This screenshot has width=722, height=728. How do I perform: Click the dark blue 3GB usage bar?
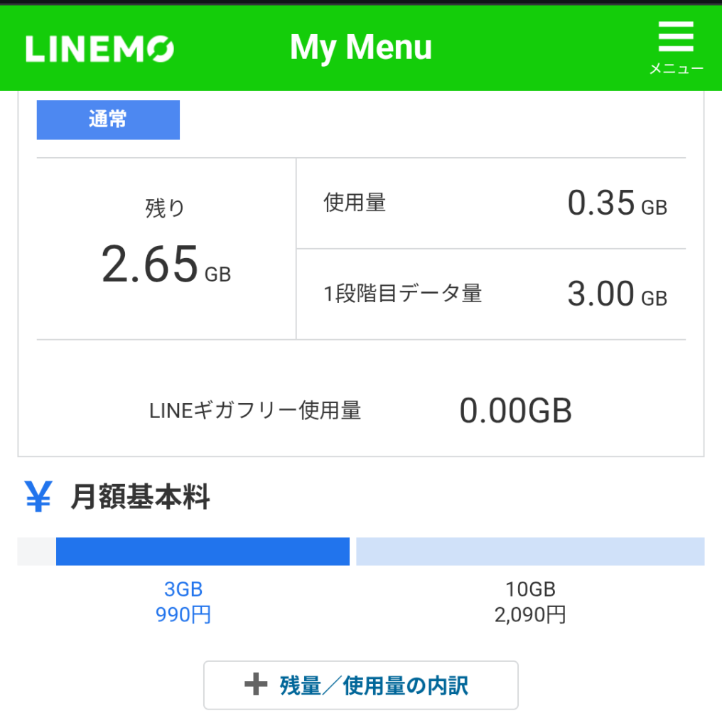click(x=203, y=552)
